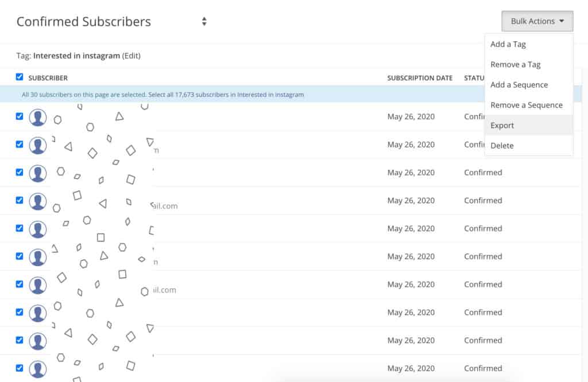The height and width of the screenshot is (382, 588).
Task: Uncheck the third subscriber row's checkbox
Action: [20, 172]
